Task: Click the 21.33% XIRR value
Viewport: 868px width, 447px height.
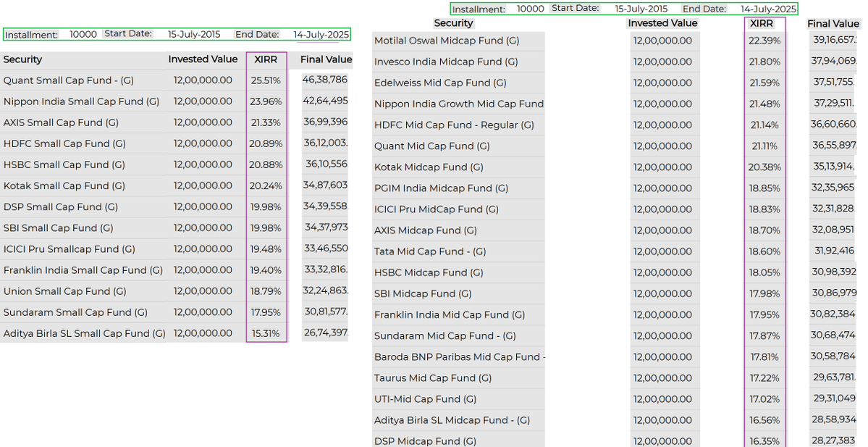Action: [x=266, y=122]
